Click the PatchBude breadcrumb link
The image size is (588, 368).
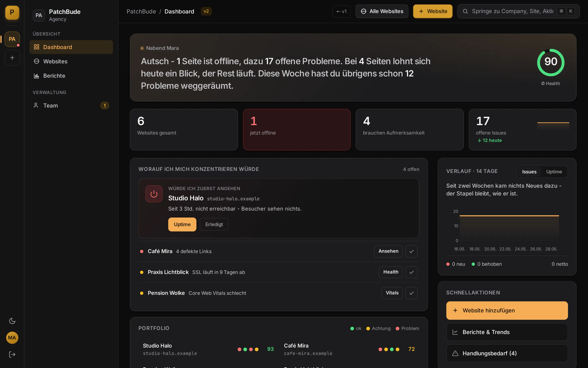[x=141, y=11]
